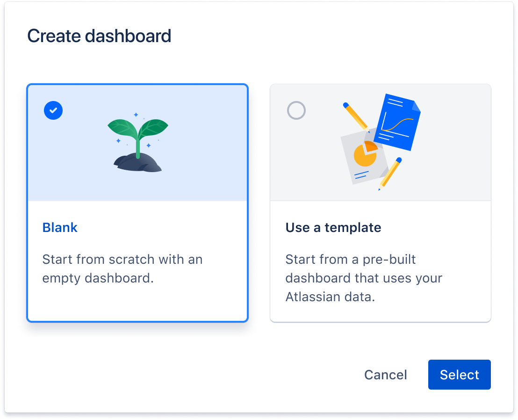
Task: Click the Blank card preview image area
Action: [137, 143]
